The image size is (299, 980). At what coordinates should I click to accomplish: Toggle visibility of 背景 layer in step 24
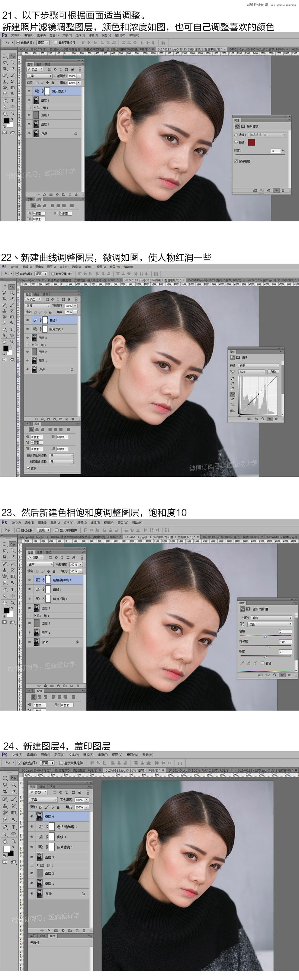tap(32, 893)
